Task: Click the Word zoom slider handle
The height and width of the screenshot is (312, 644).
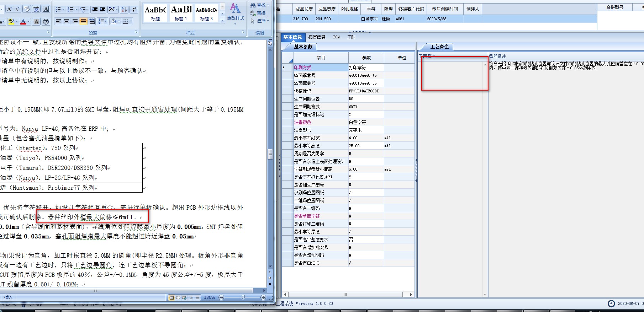Action: click(x=243, y=297)
